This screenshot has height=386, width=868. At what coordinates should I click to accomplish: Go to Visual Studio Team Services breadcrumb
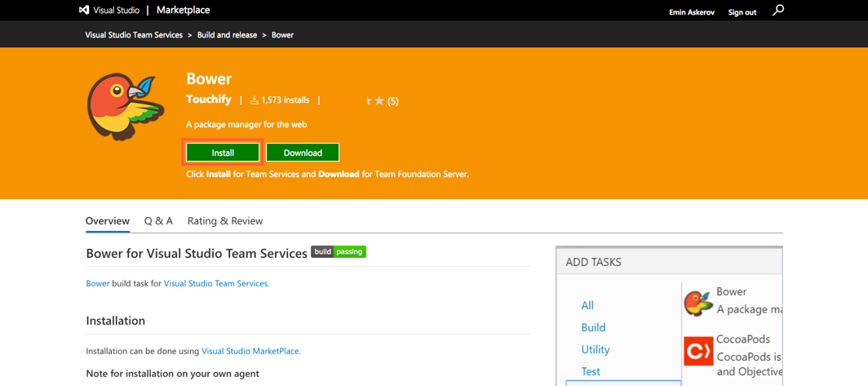(134, 35)
